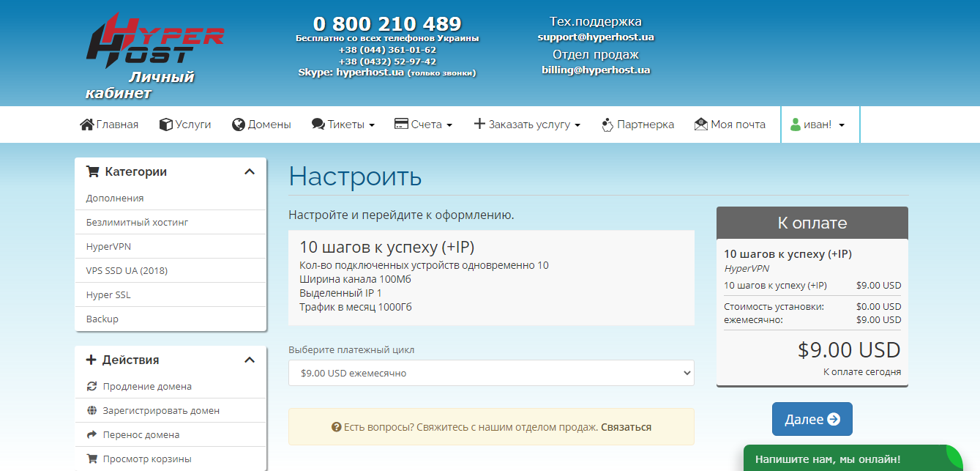Select the Дополнения category

[171, 198]
